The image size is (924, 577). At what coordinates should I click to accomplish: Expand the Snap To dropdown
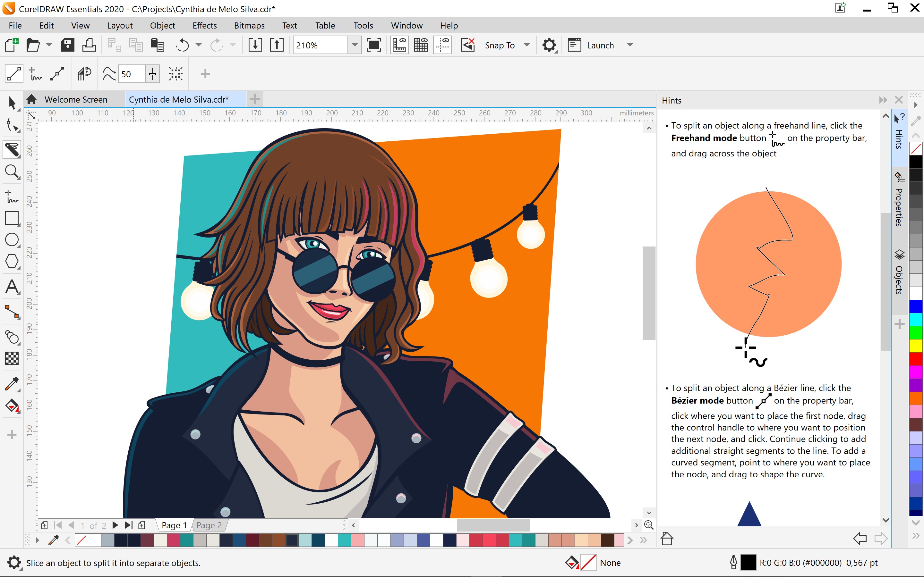click(x=527, y=45)
